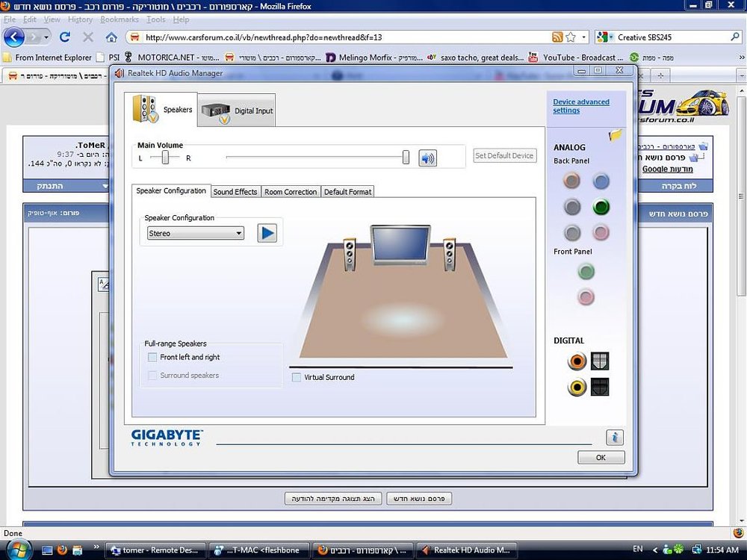The image size is (747, 560).
Task: Open the Default Format tab
Action: 347,192
